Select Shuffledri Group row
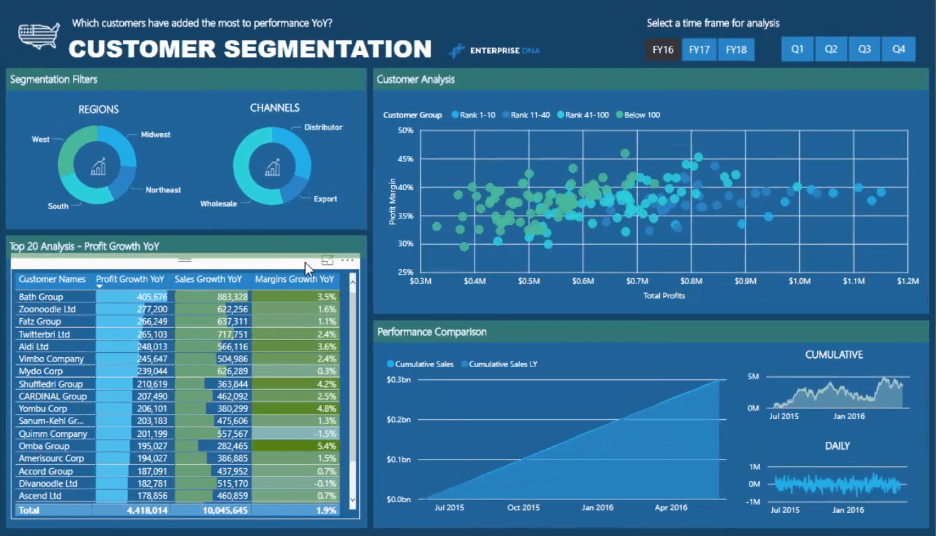The width and height of the screenshot is (936, 536). (x=177, y=384)
